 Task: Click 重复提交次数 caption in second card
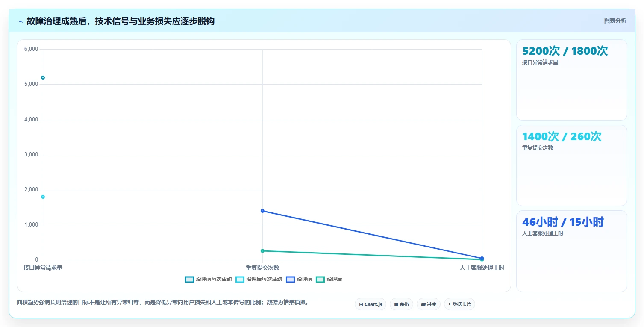[538, 147]
